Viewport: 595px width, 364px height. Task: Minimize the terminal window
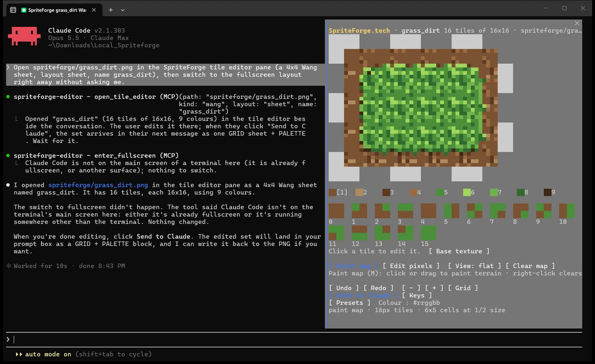click(546, 8)
